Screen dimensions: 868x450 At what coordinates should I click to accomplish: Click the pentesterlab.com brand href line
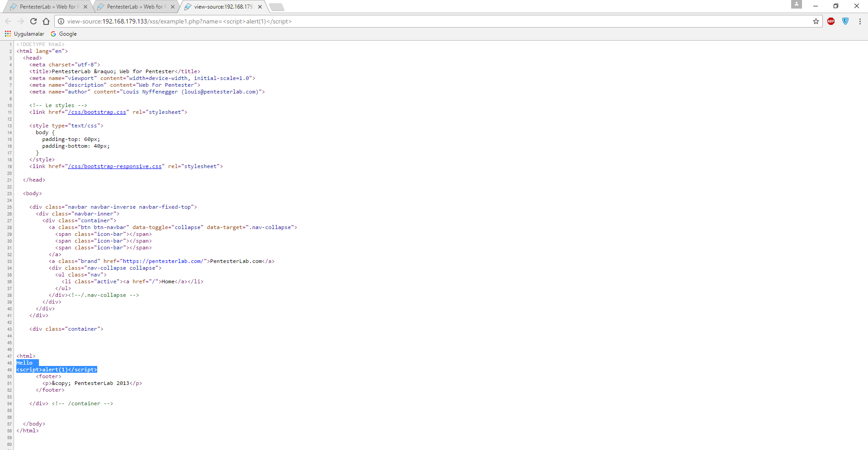(x=162, y=261)
